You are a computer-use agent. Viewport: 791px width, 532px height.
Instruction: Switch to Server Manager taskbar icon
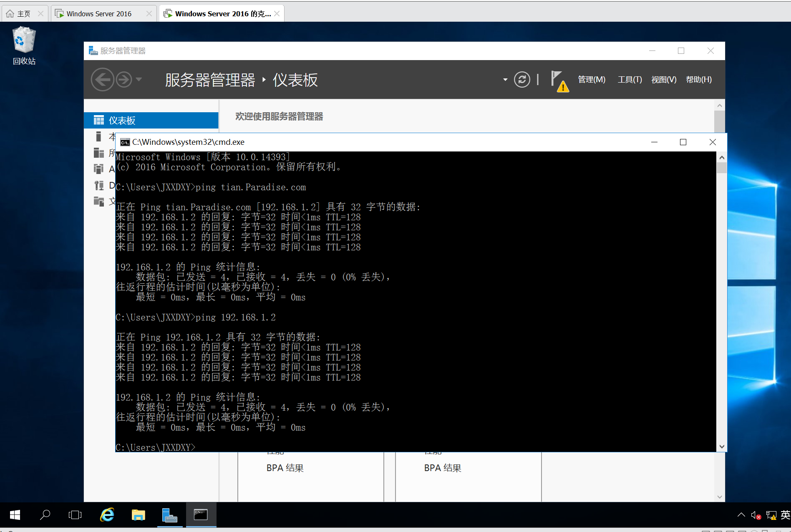(170, 515)
